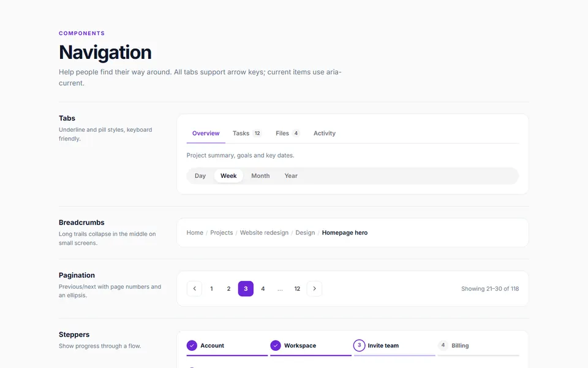The height and width of the screenshot is (368, 588).
Task: Open the Activity tab
Action: tap(325, 133)
